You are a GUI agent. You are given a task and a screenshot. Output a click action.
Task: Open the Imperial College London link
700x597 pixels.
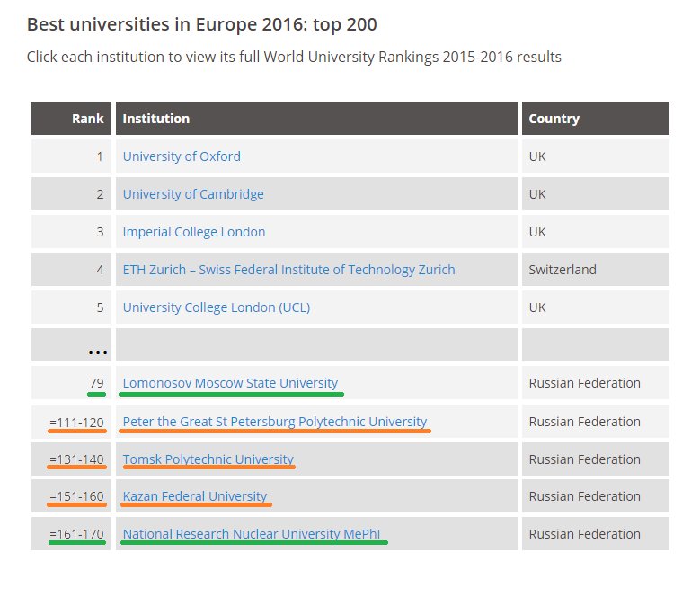point(194,232)
